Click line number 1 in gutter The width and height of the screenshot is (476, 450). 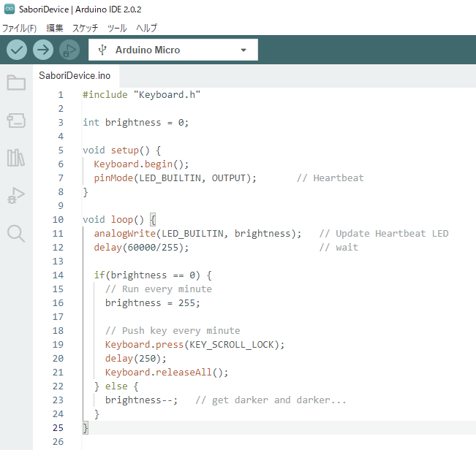(61, 95)
